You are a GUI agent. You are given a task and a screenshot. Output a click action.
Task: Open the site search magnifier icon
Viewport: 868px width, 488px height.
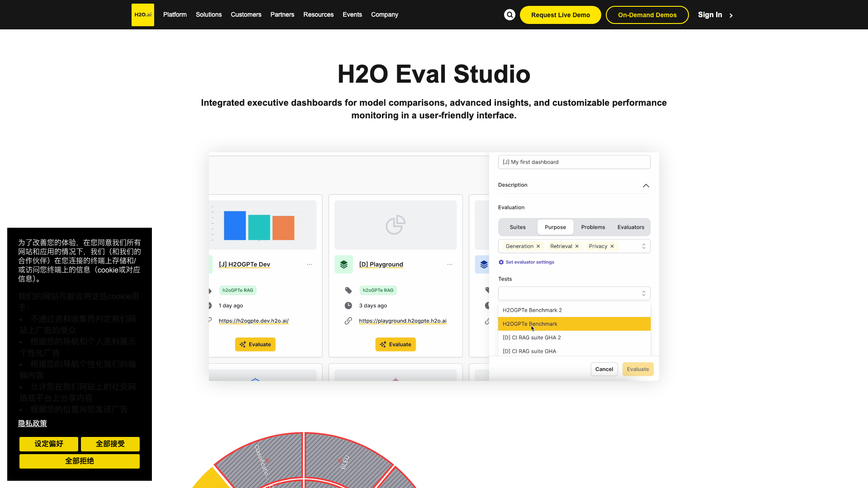point(509,15)
